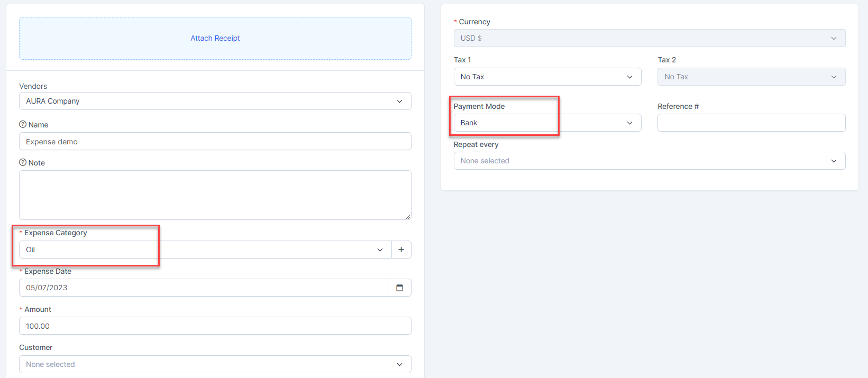Image resolution: width=868 pixels, height=378 pixels.
Task: Click the Amount field showing 100.00
Action: (x=215, y=326)
